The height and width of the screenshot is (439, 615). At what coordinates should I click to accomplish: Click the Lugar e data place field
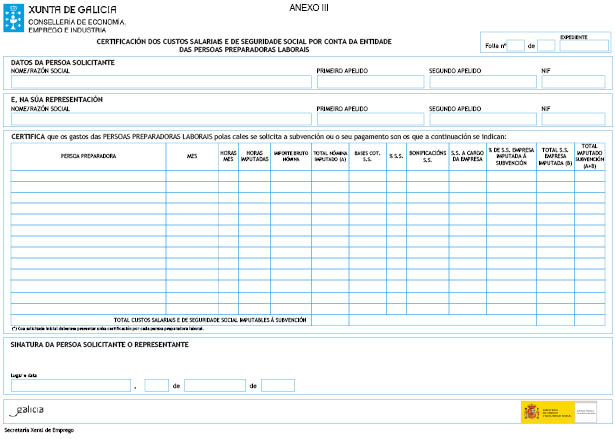71,385
